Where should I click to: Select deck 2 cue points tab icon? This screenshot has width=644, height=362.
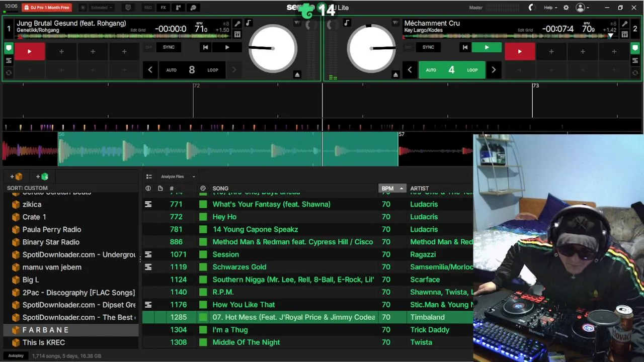pos(635,48)
